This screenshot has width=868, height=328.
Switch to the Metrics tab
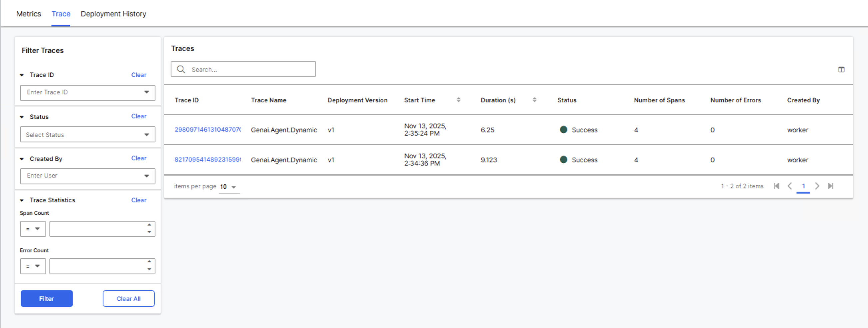[x=29, y=14]
